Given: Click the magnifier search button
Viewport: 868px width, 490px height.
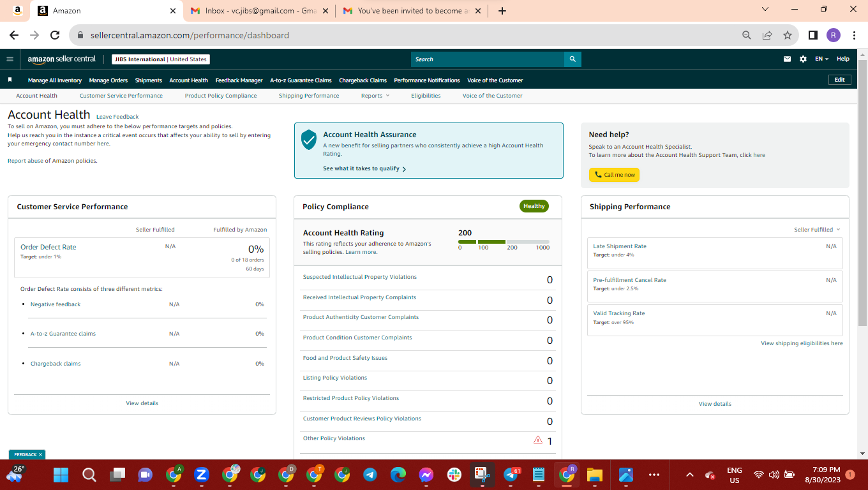Looking at the screenshot, I should tap(572, 59).
